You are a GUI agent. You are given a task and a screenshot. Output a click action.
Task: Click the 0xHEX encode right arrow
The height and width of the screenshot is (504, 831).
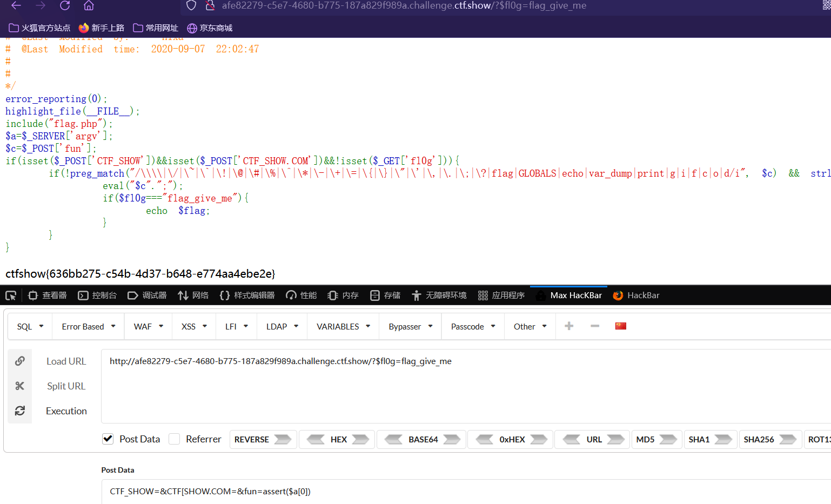[x=539, y=439]
